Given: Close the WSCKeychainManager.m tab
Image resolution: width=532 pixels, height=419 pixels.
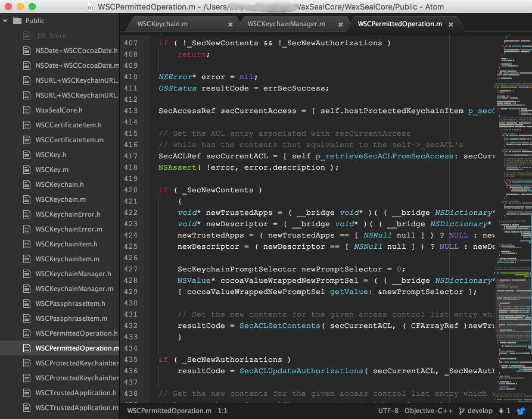Looking at the screenshot, I should pos(340,26).
